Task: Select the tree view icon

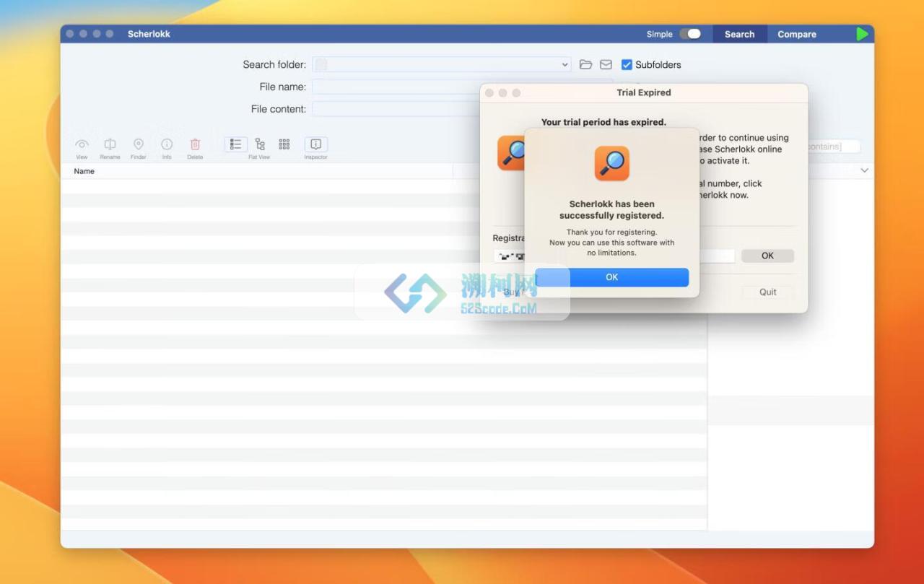Action: click(x=260, y=144)
